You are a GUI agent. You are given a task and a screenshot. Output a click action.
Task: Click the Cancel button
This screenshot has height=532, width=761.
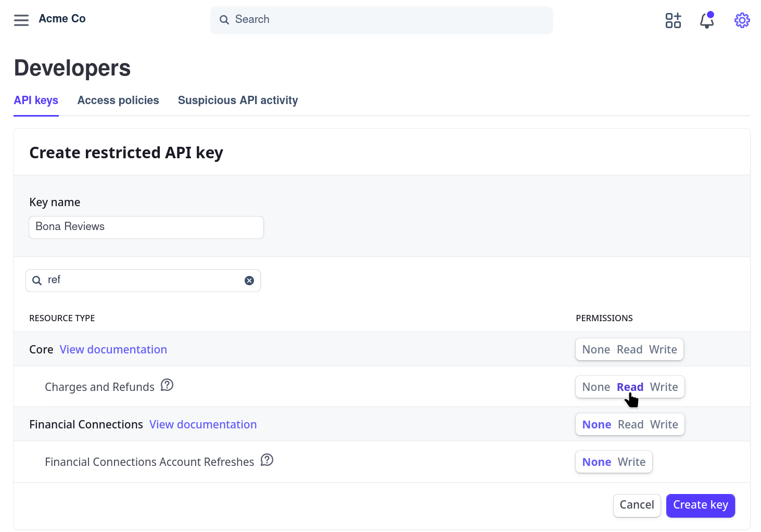tap(637, 505)
